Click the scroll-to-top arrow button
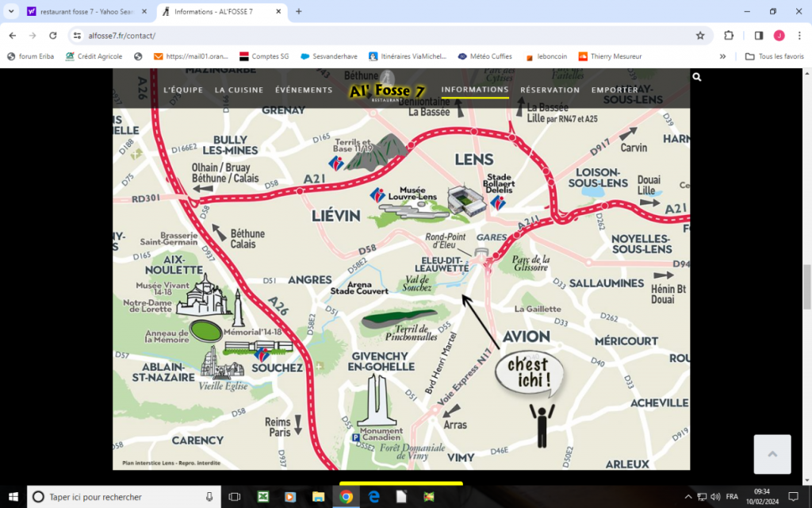This screenshot has width=812, height=508. point(772,455)
